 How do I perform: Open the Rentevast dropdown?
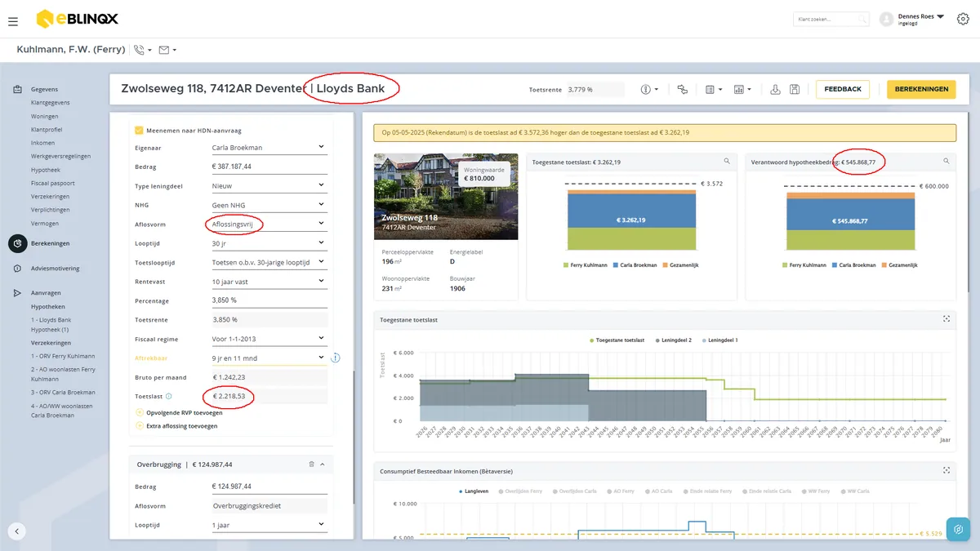click(x=269, y=282)
